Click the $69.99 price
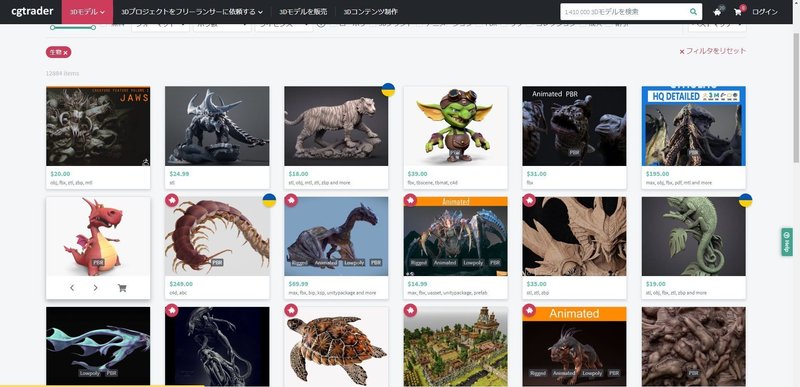 pos(298,284)
